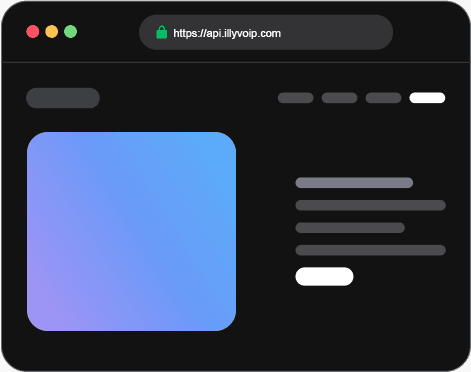Click the white highlighted nav pill
The height and width of the screenshot is (372, 471).
tap(427, 98)
